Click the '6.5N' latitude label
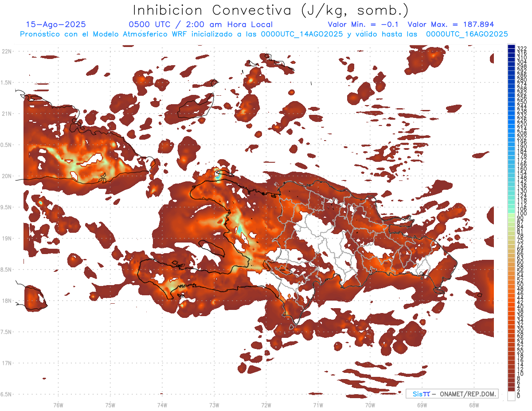 7,394
